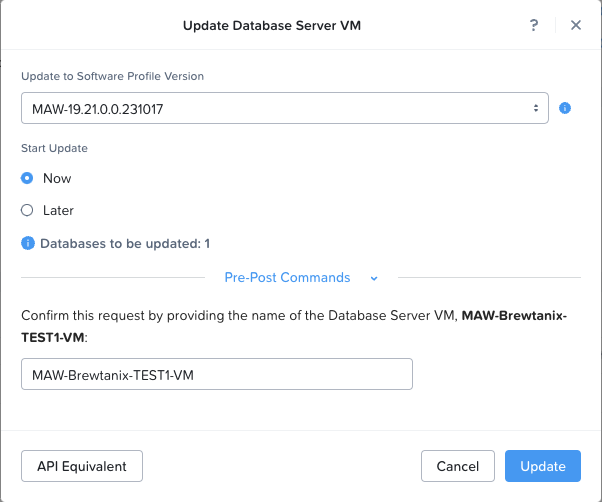The height and width of the screenshot is (502, 602).
Task: Click the Databases to be updated text
Action: (x=125, y=243)
